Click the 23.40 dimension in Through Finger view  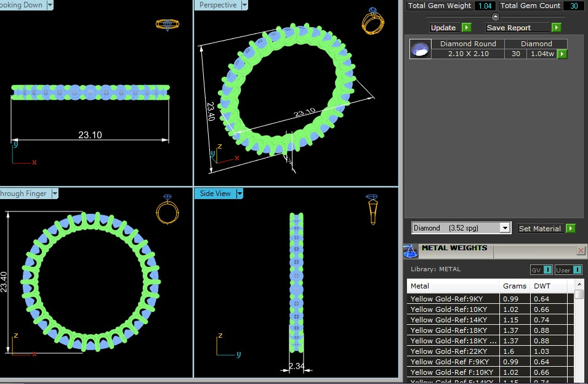(3, 282)
